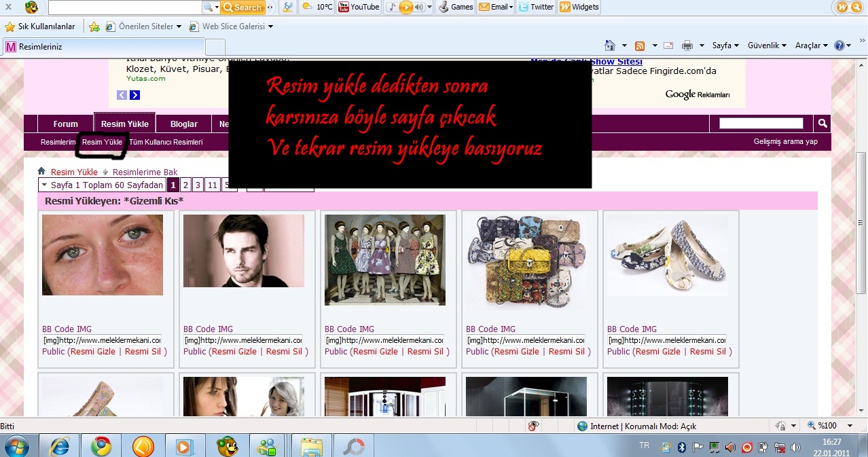Open the Bloglar navigation tab
The height and width of the screenshot is (457, 868).
click(183, 124)
